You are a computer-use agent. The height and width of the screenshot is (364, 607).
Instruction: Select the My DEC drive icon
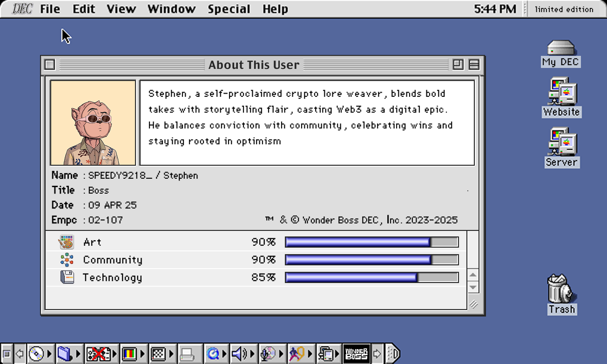coord(560,54)
